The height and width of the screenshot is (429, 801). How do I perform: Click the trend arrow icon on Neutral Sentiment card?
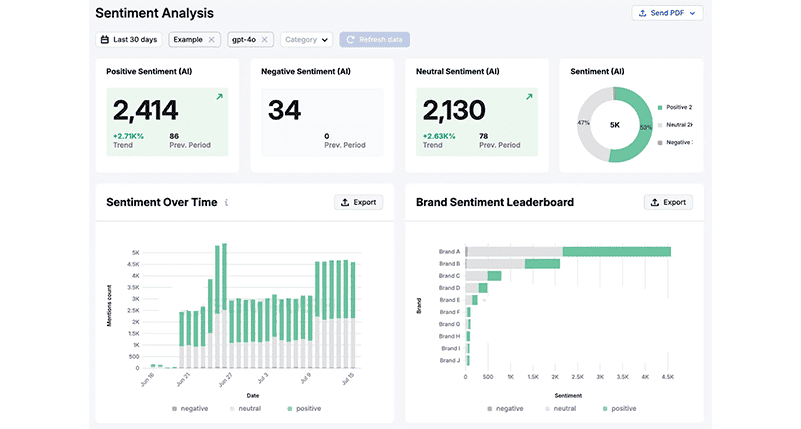[x=528, y=97]
